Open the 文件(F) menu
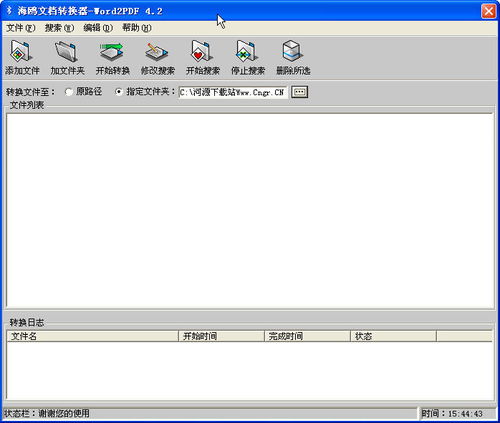Viewport: 500px width, 423px height. (x=21, y=28)
